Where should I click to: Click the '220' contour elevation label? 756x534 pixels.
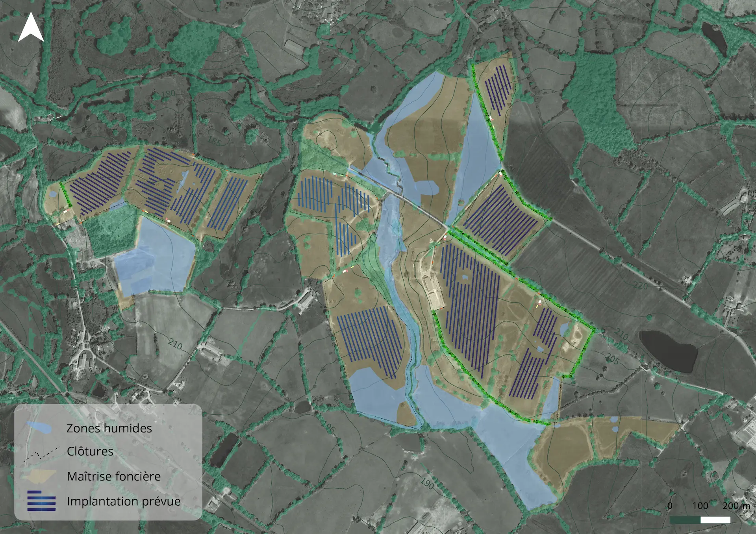(x=640, y=285)
